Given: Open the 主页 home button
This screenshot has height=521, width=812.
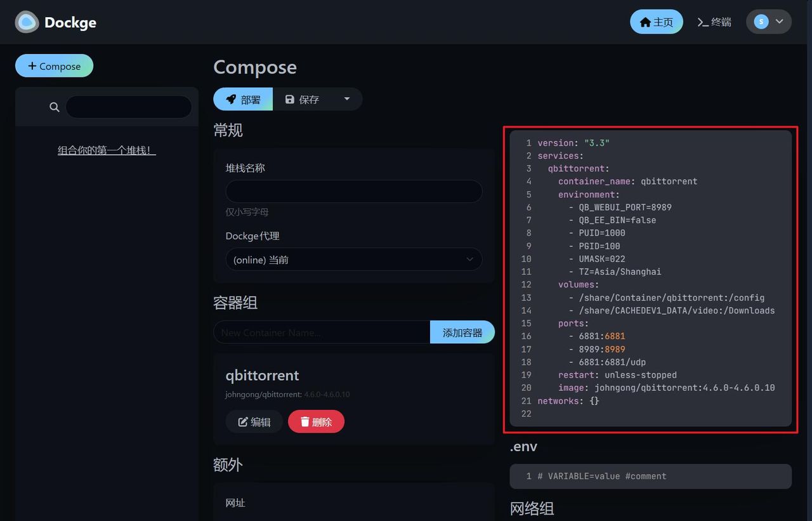Looking at the screenshot, I should pos(657,22).
